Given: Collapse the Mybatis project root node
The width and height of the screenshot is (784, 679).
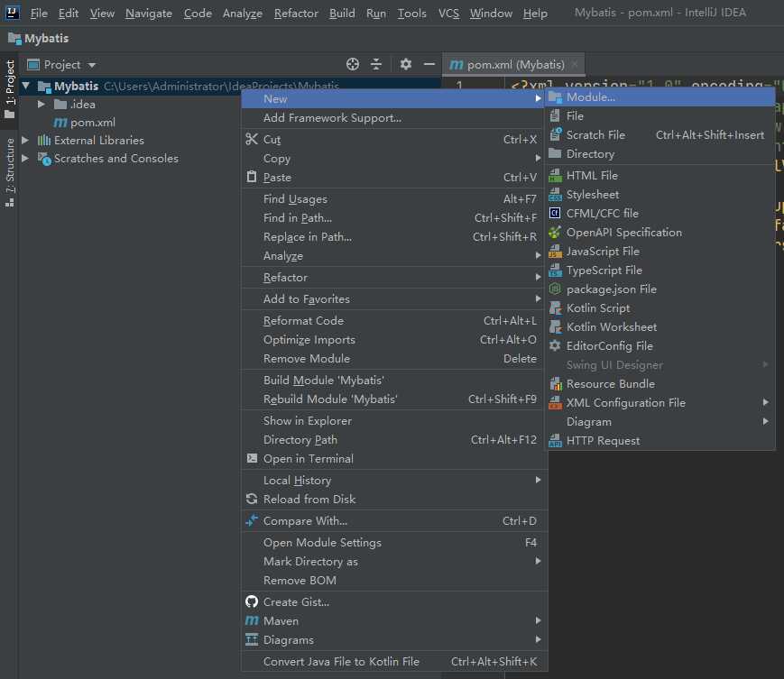Looking at the screenshot, I should 26,86.
